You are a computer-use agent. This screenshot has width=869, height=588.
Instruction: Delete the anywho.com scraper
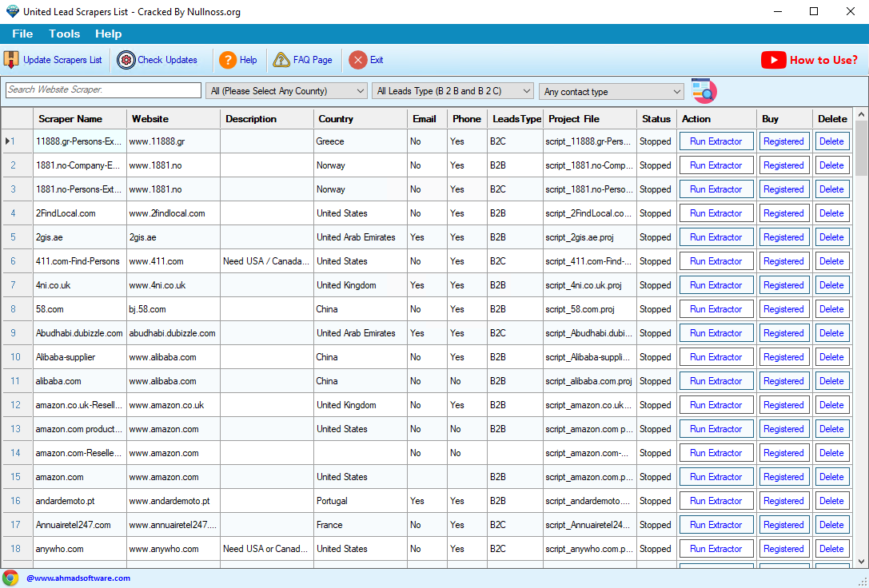click(x=832, y=549)
